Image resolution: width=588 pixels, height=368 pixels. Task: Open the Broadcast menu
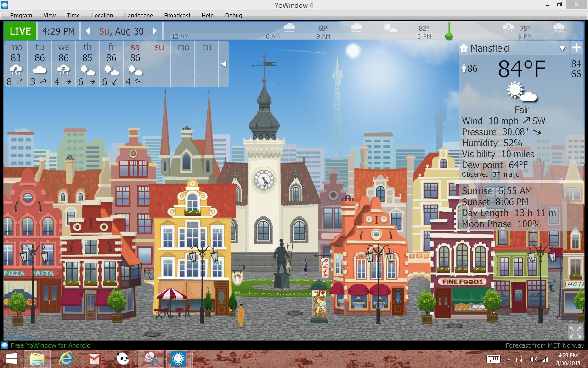coord(177,15)
